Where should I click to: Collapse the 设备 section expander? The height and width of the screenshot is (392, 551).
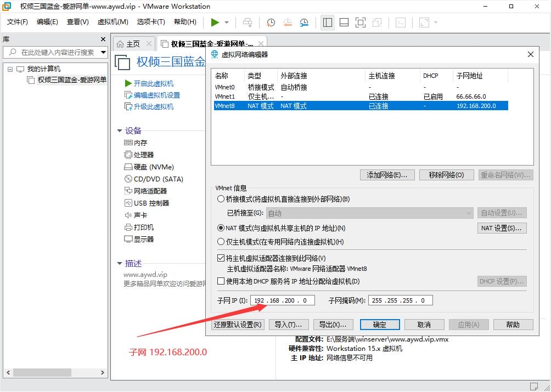119,130
